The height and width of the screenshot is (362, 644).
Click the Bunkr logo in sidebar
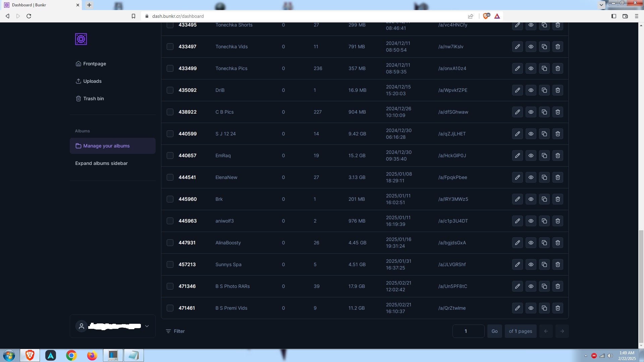(x=81, y=39)
